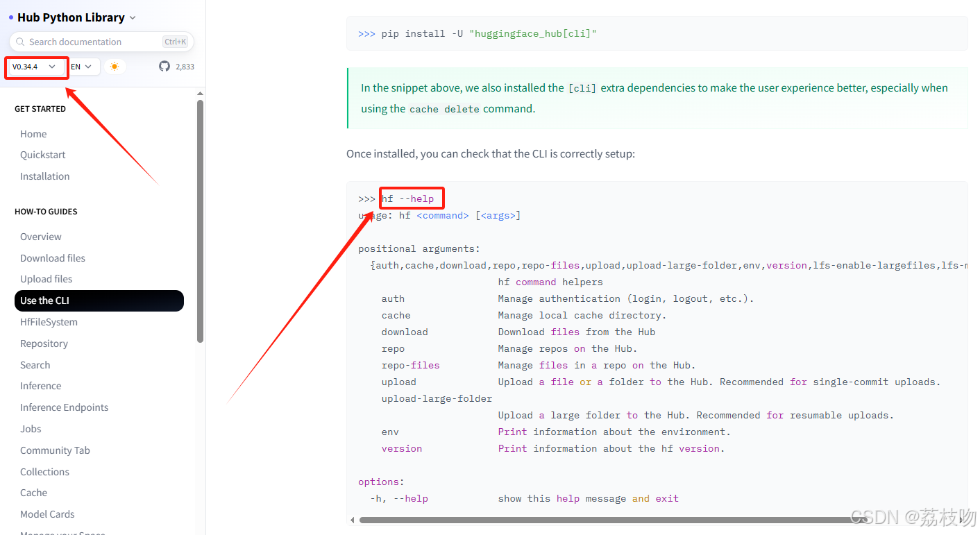Click the "hf --help" command text

(408, 198)
